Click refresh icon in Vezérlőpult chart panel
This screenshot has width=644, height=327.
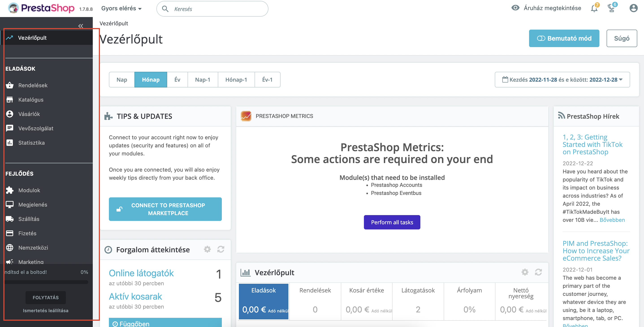[x=538, y=272]
